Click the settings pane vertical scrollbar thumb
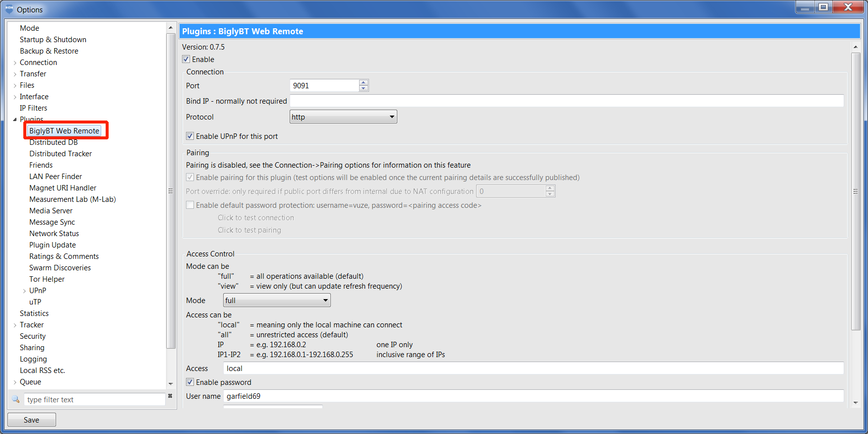The width and height of the screenshot is (868, 434). [x=856, y=191]
